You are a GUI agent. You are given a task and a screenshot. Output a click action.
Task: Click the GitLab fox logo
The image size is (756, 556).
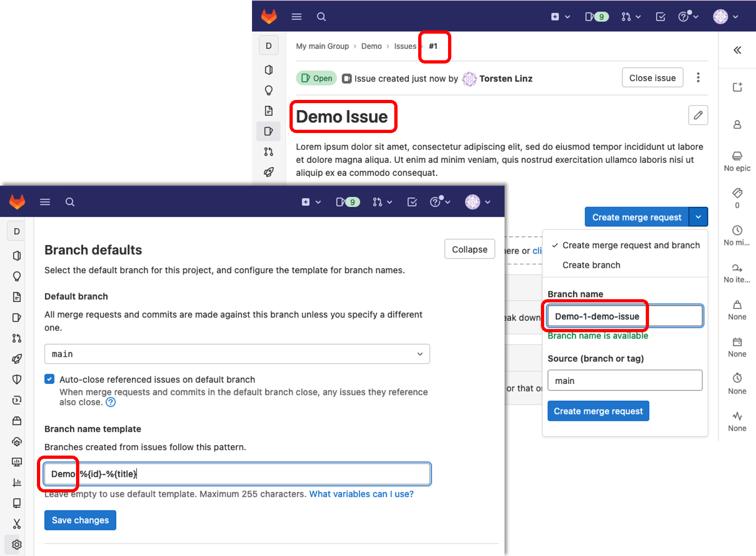[x=17, y=201]
